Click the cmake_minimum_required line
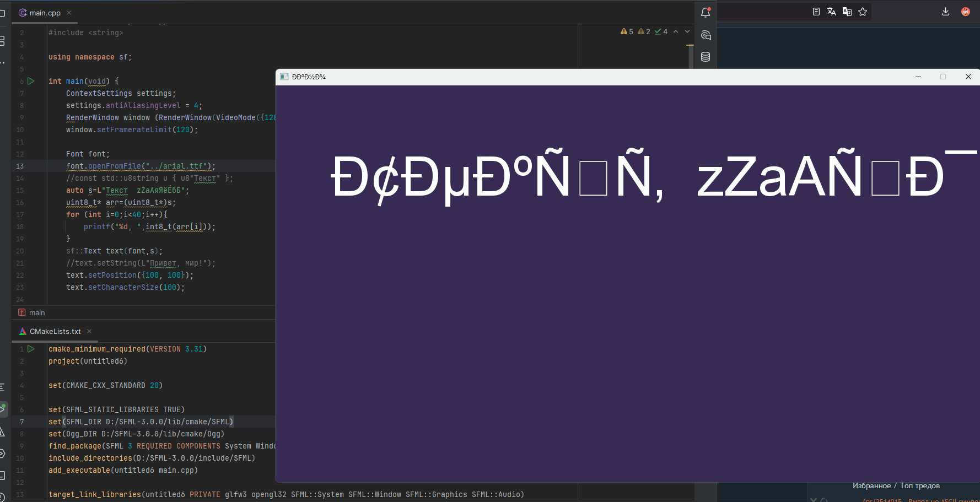Image resolution: width=980 pixels, height=502 pixels. point(128,349)
